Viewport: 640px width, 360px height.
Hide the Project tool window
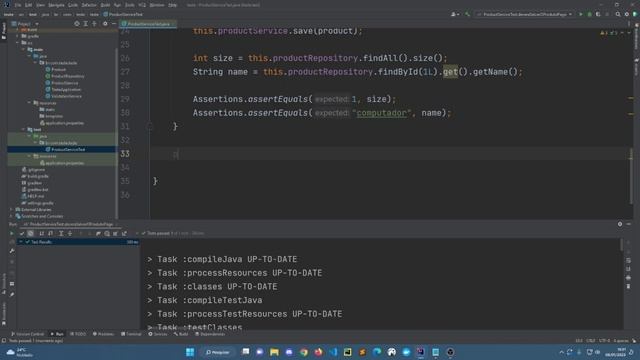point(114,24)
